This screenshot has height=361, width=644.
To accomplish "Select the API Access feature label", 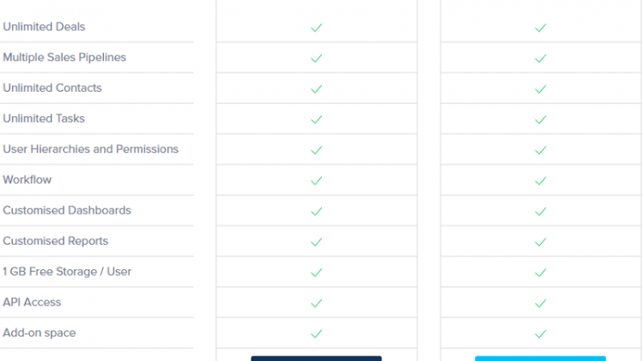I will (32, 303).
